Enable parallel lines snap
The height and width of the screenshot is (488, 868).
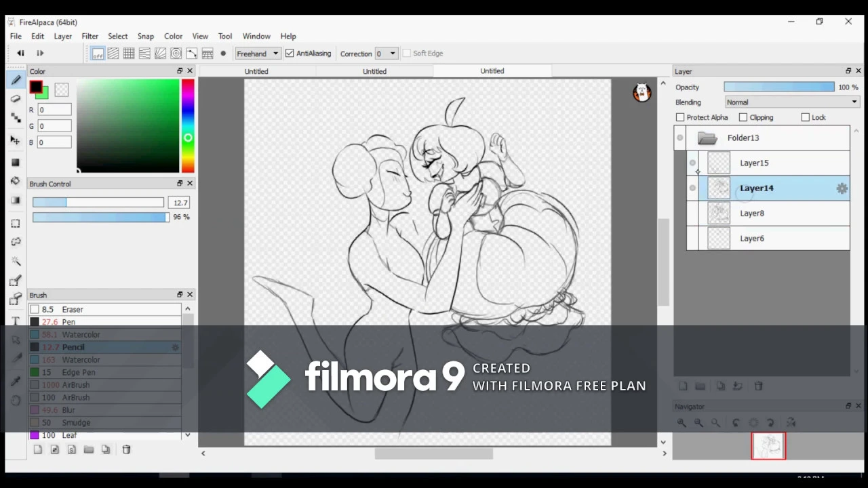coord(113,54)
